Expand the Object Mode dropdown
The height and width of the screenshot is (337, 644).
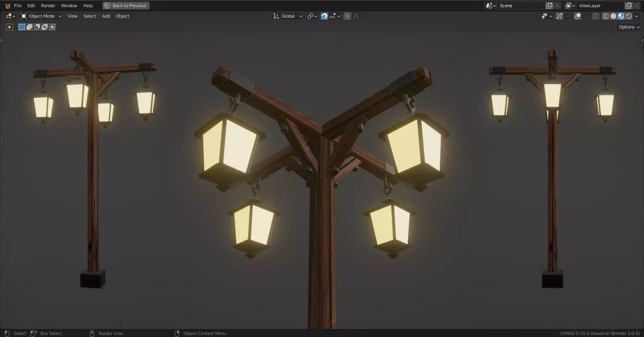pos(41,16)
